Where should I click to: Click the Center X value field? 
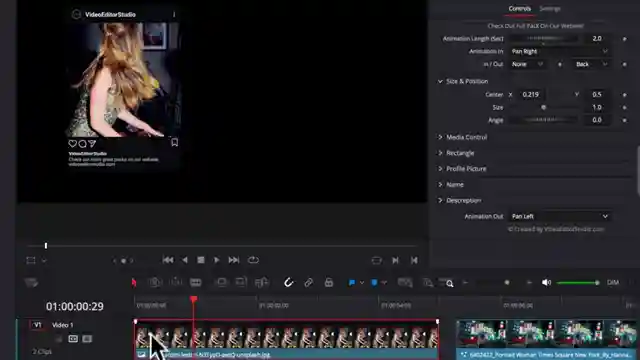pos(530,94)
